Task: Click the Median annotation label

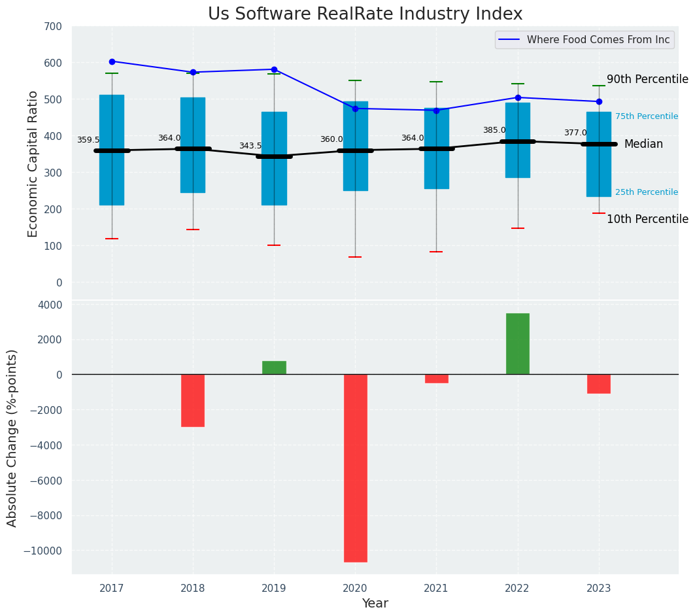Action: [x=643, y=145]
